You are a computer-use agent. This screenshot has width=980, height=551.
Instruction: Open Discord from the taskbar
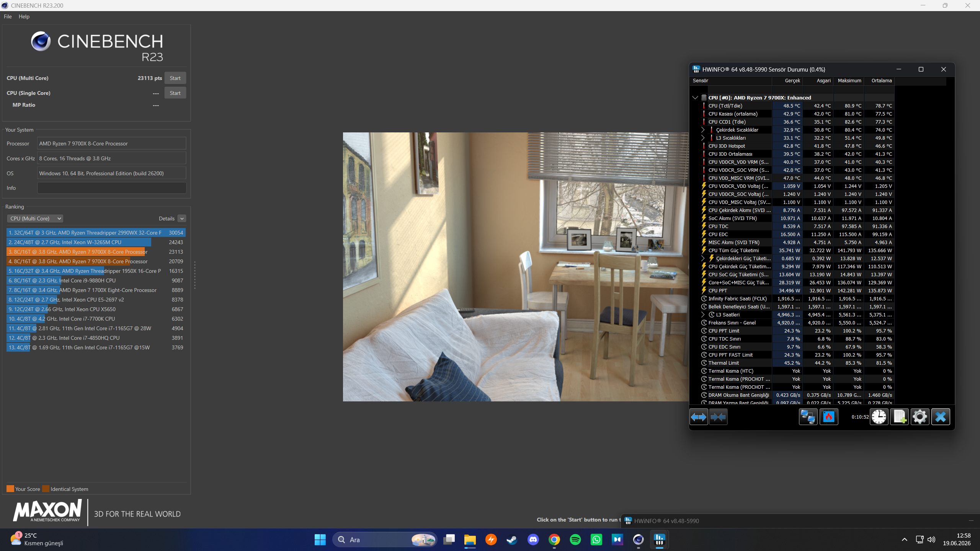pyautogui.click(x=533, y=540)
